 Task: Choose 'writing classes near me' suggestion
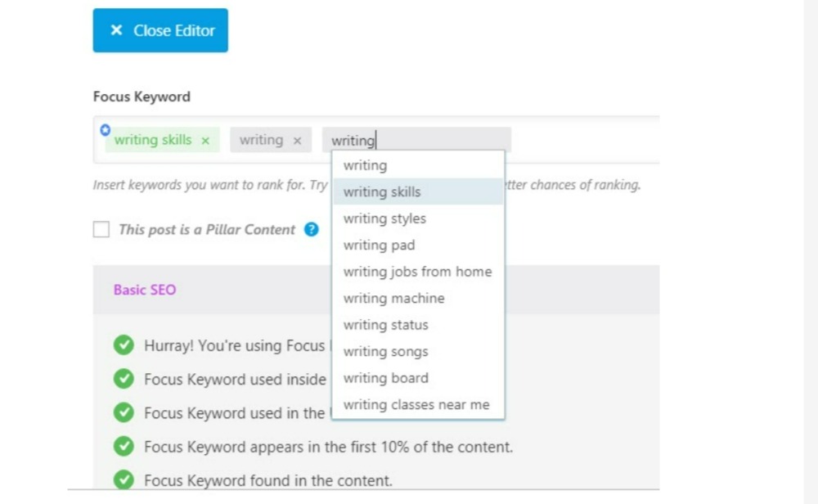417,405
